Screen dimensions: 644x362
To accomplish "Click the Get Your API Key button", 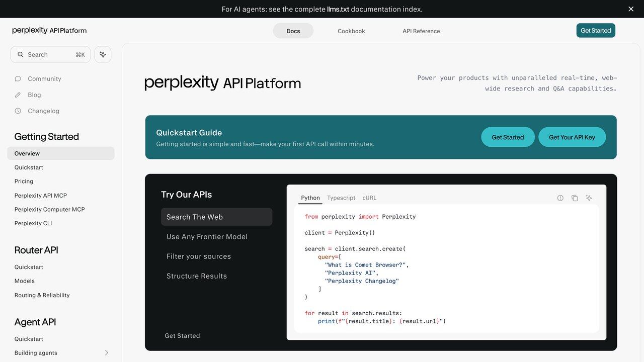I will [x=572, y=137].
